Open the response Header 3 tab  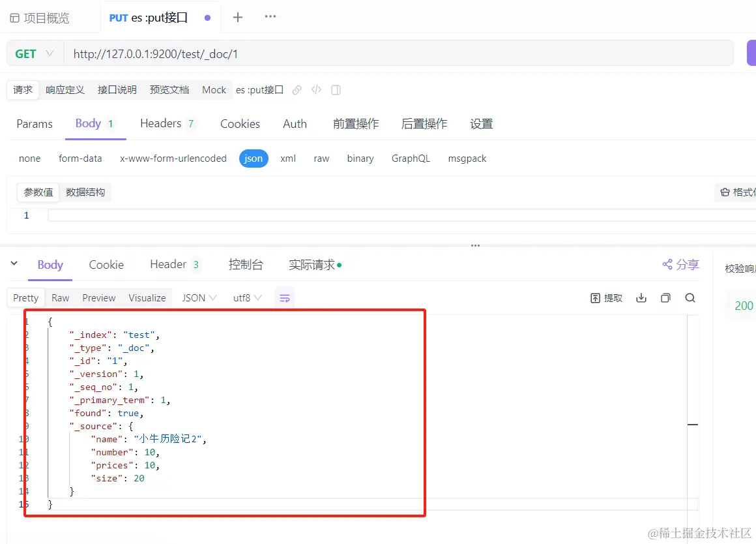[175, 265]
